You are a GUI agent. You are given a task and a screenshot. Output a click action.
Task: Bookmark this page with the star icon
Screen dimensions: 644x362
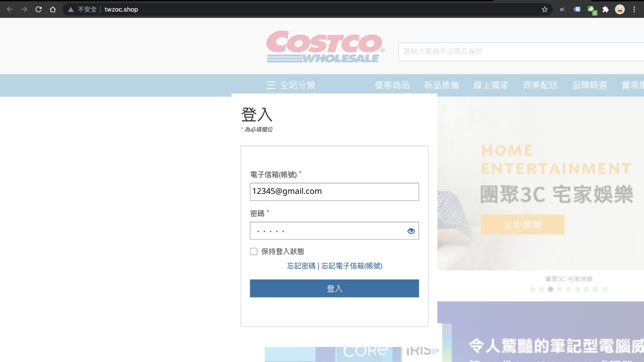(x=545, y=9)
